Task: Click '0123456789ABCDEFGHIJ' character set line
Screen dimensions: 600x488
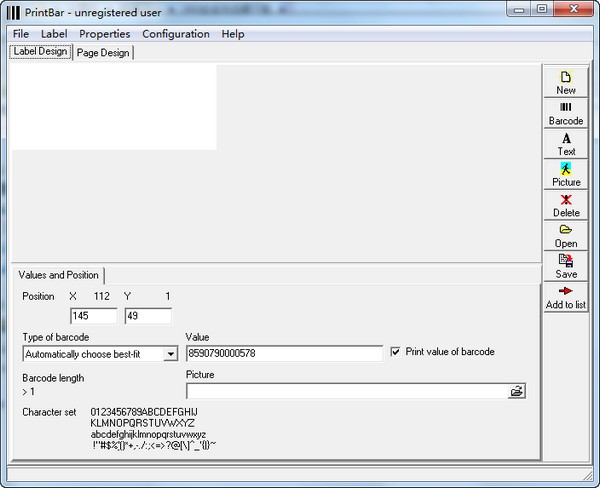Action: click(144, 412)
